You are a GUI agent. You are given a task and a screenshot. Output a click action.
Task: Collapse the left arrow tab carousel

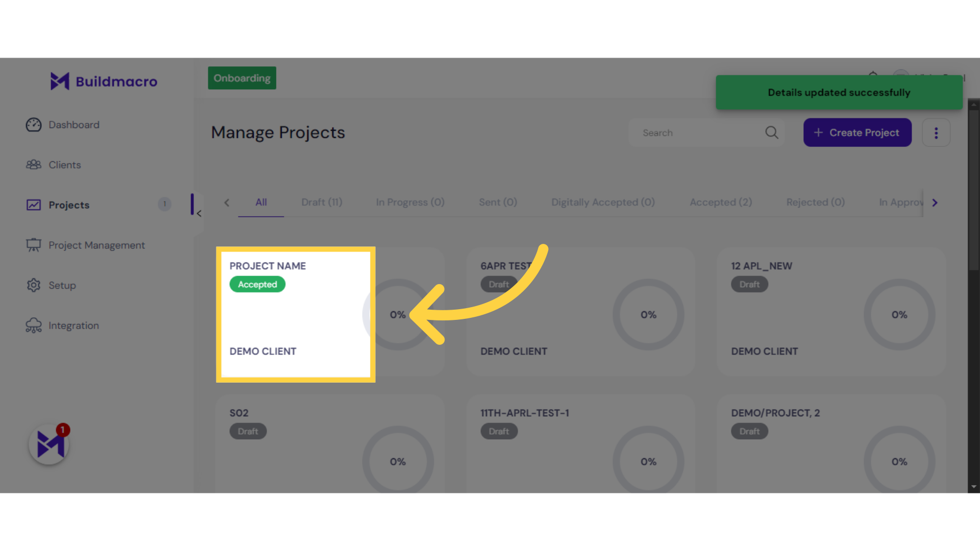(x=227, y=202)
